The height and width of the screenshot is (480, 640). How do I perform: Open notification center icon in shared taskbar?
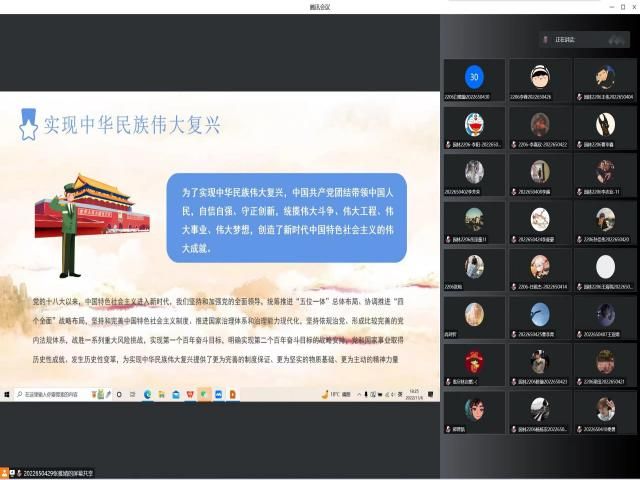[430, 394]
